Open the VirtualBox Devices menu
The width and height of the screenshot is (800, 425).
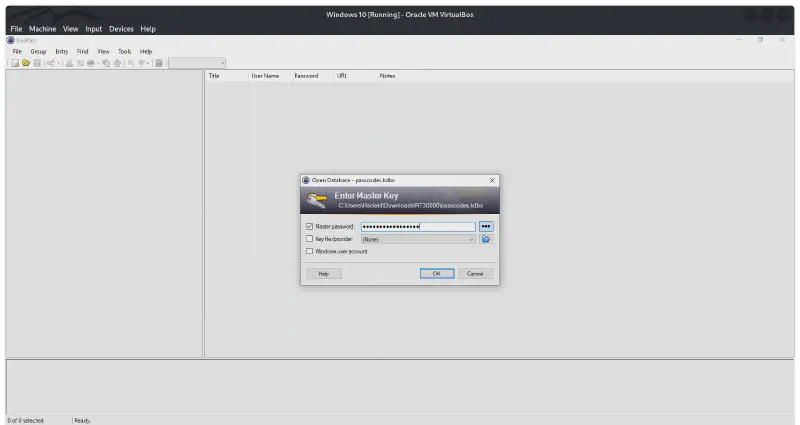[x=121, y=29]
